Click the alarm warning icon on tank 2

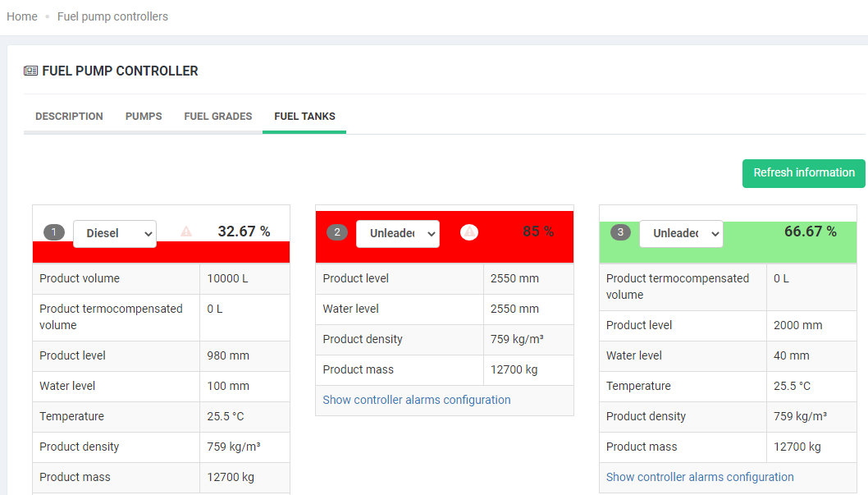[469, 232]
